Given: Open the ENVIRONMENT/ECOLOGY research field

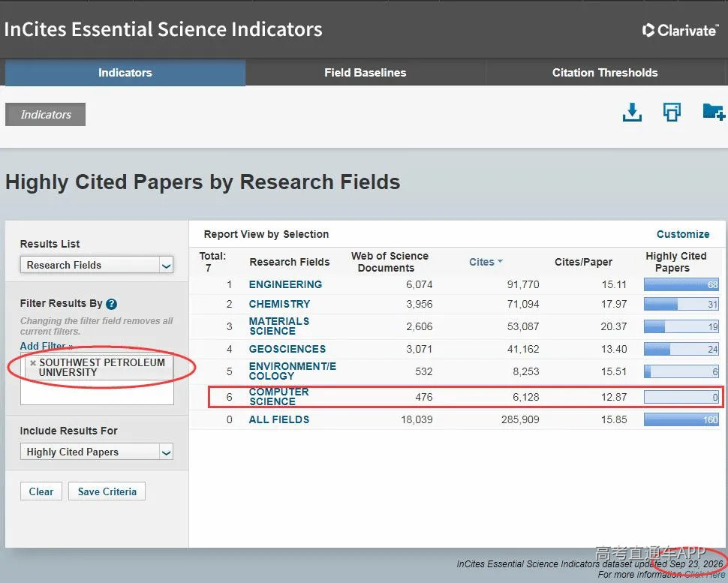Looking at the screenshot, I should coord(293,371).
